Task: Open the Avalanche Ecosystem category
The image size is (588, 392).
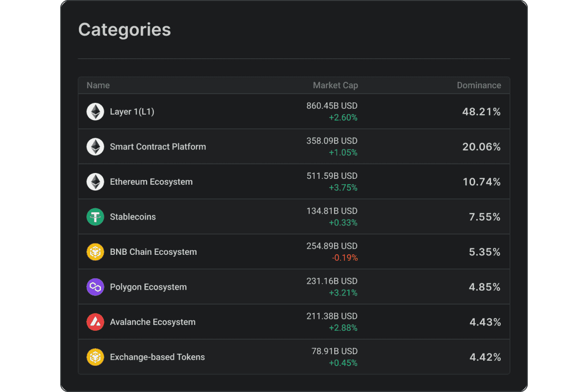Action: [153, 322]
